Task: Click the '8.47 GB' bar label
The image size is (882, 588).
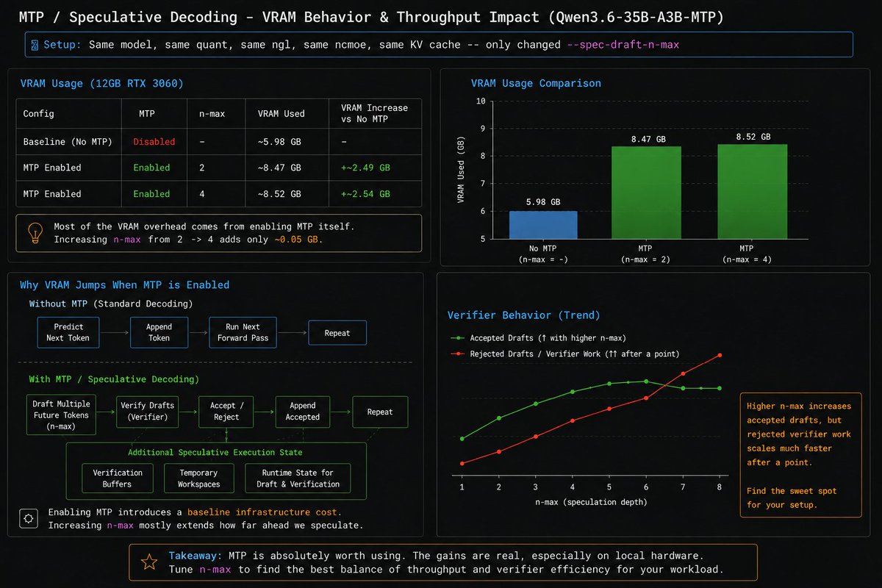Action: click(648, 137)
